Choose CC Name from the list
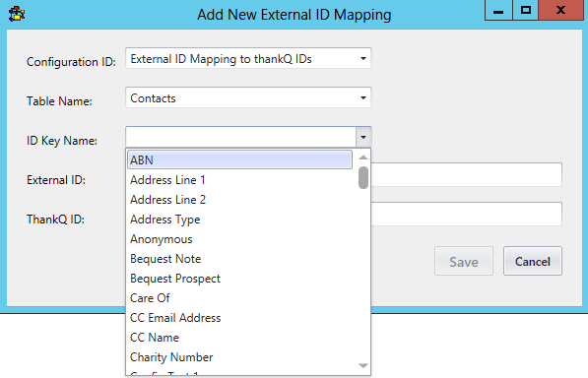The height and width of the screenshot is (378, 588). point(239,338)
